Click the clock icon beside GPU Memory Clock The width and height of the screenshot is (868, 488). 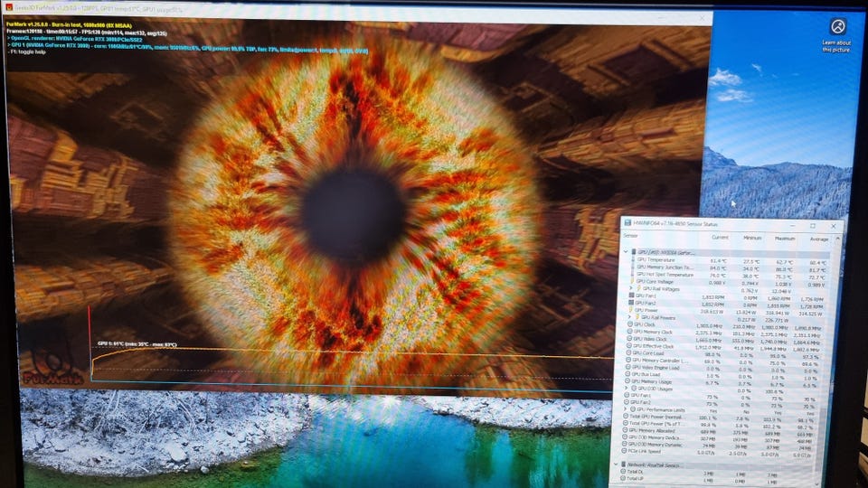pyautogui.click(x=629, y=332)
